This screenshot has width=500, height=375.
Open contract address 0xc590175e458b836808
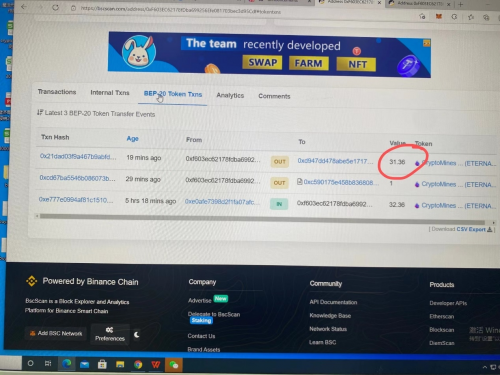click(x=341, y=182)
